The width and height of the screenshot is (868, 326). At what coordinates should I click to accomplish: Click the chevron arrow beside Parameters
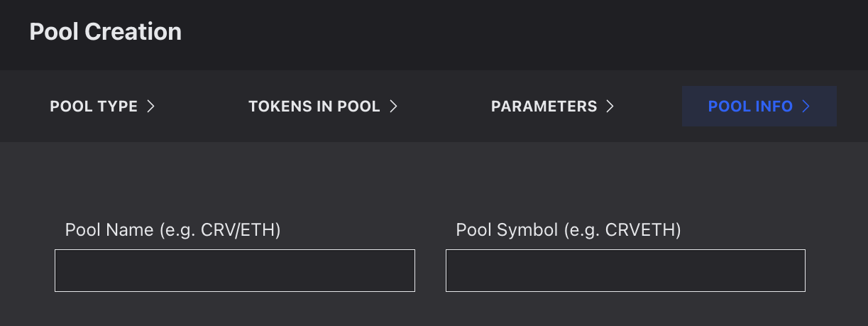point(610,107)
